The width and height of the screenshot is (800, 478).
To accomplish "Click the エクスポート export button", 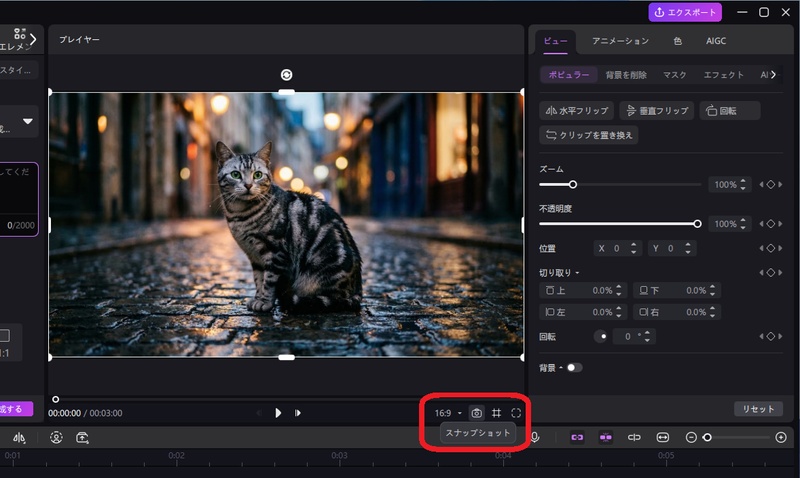I will (x=685, y=12).
